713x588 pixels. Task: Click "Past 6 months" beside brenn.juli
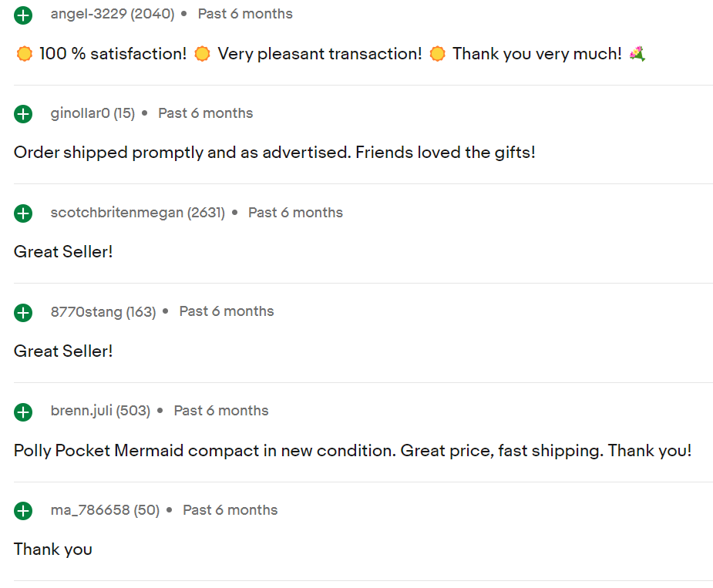coord(221,411)
